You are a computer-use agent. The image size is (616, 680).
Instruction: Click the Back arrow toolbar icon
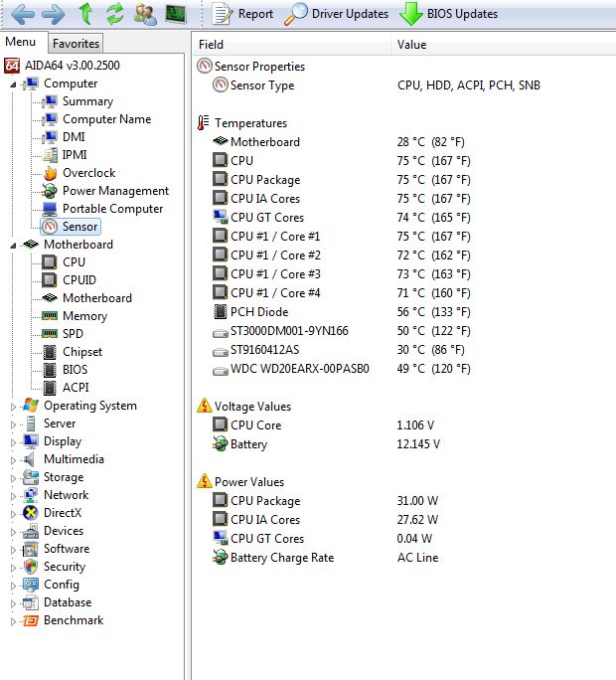pyautogui.click(x=23, y=14)
